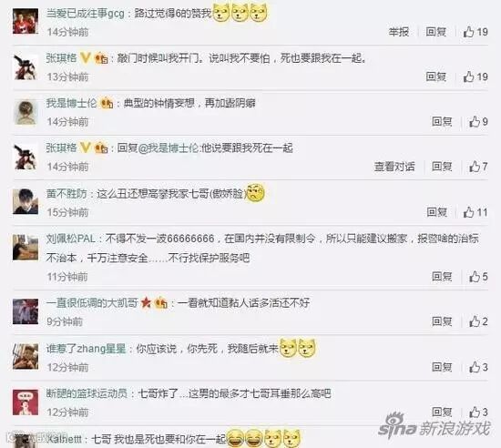
Task: Open 查看对话 to view the conversation
Action: click(x=394, y=167)
